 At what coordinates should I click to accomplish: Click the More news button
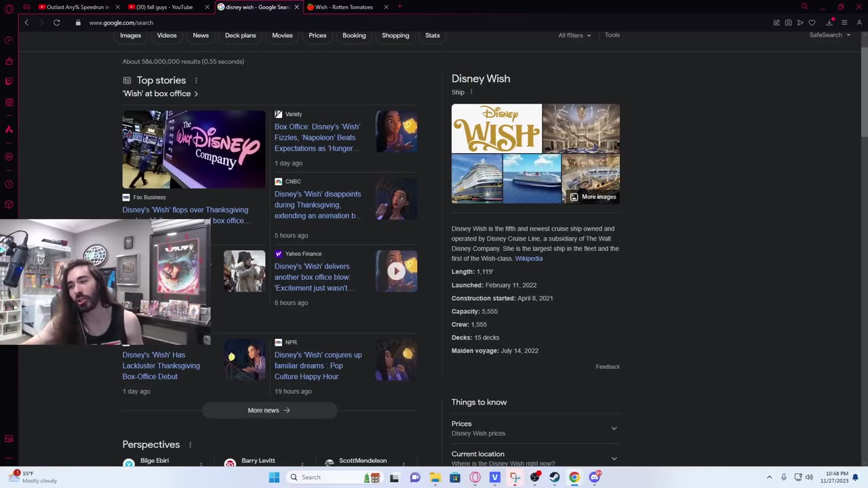click(x=269, y=410)
